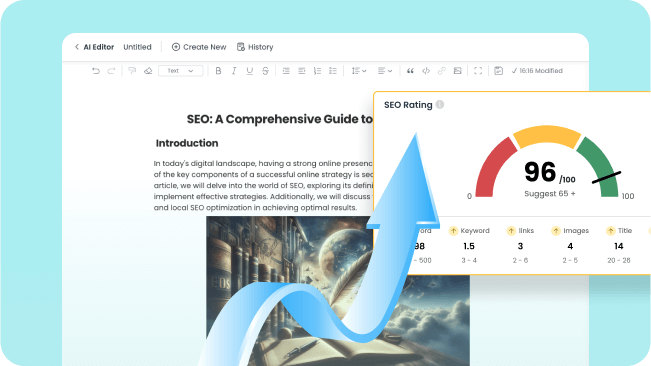Edit the Untitled document name
Viewport: 651px width, 366px height.
[x=137, y=47]
